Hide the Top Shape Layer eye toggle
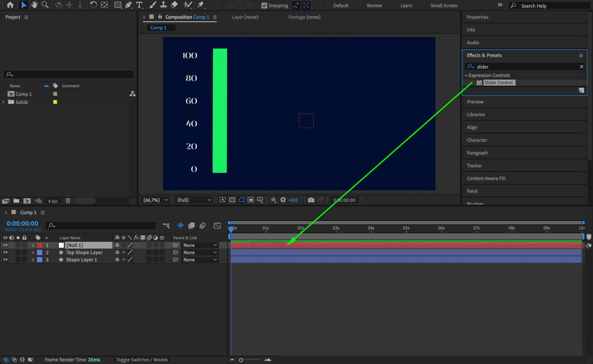 coord(5,252)
